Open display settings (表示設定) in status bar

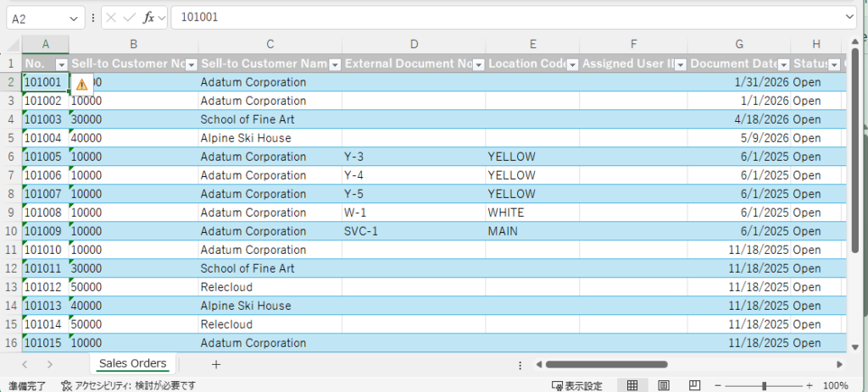click(x=576, y=385)
